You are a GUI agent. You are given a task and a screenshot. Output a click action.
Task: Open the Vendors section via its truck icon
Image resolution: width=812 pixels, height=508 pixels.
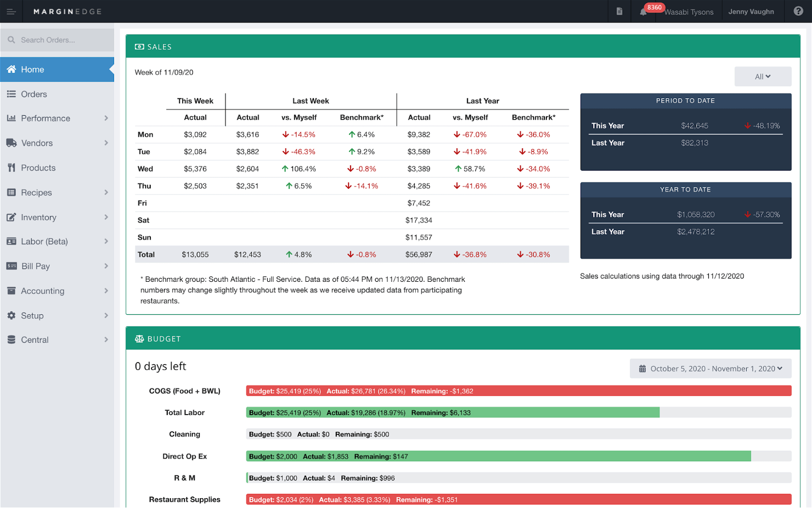tap(12, 143)
